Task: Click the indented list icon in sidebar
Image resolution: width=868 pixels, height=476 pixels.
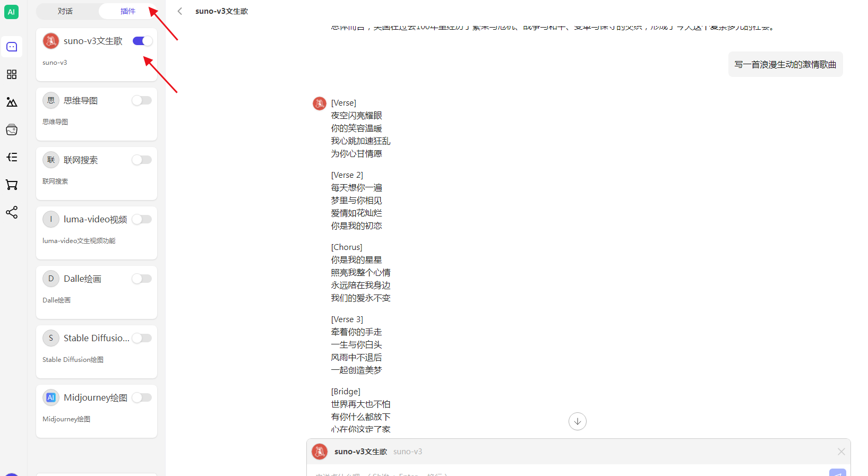Action: coord(12,157)
